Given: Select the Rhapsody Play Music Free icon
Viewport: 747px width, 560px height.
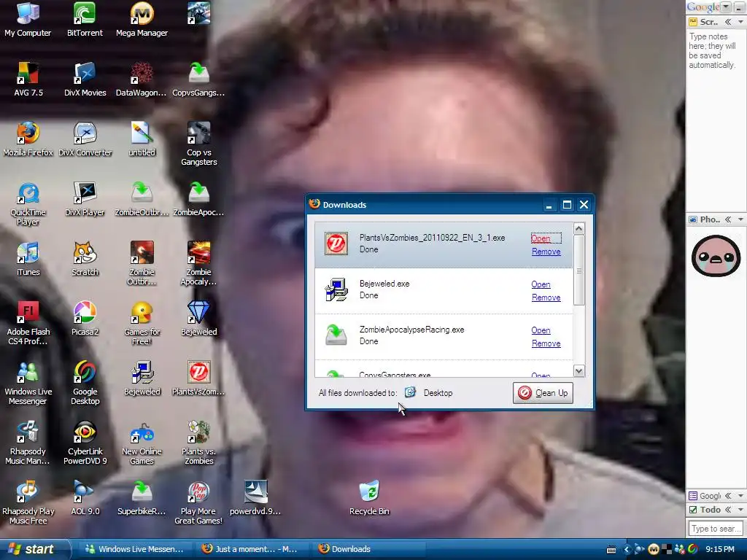Looking at the screenshot, I should pos(28,503).
